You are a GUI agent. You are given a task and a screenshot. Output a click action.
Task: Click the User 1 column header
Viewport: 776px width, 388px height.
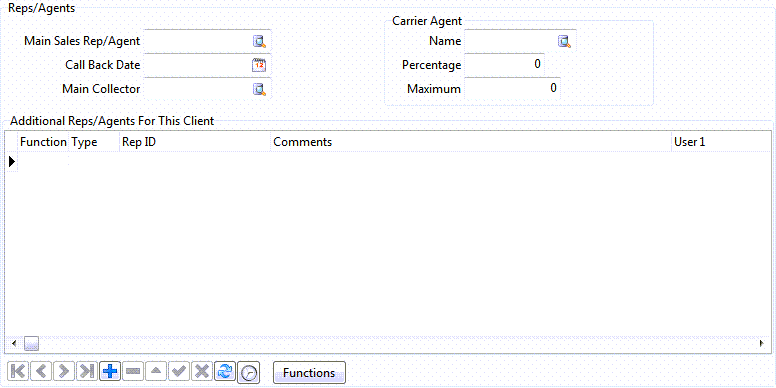click(721, 142)
